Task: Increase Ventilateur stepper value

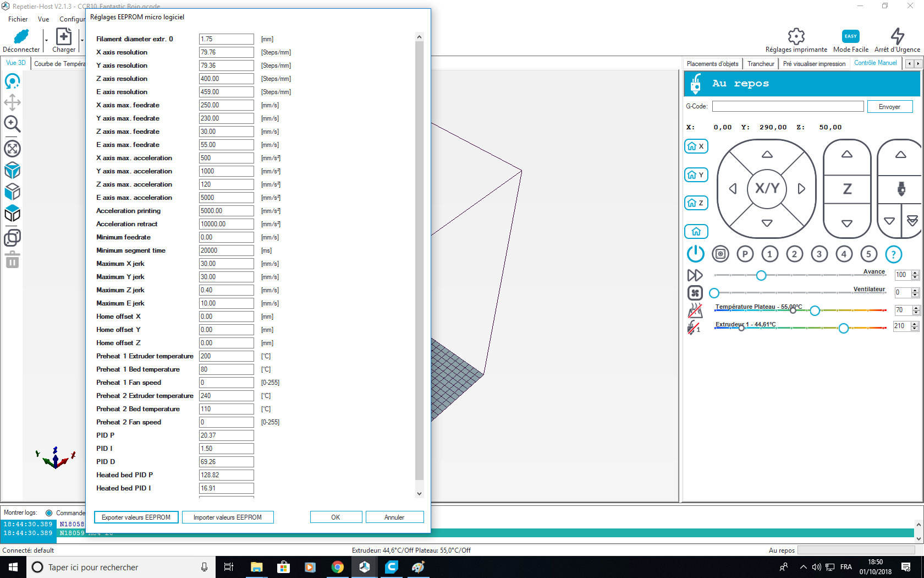Action: [915, 290]
